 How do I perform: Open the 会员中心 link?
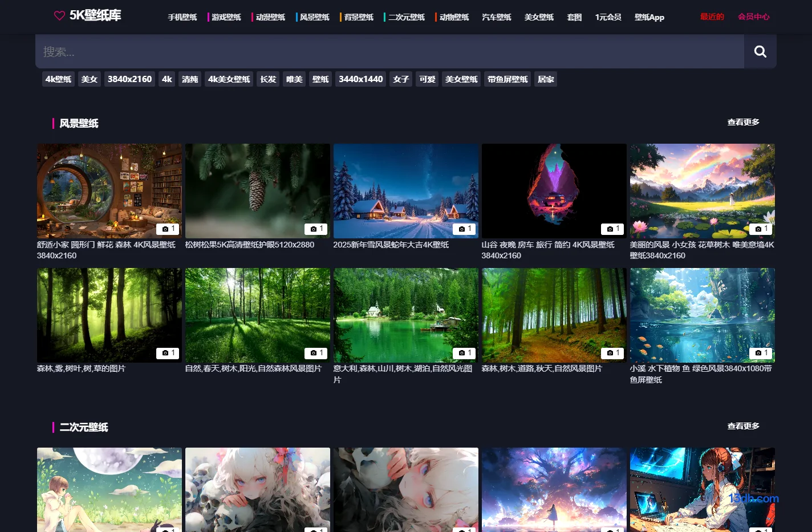[x=754, y=17]
